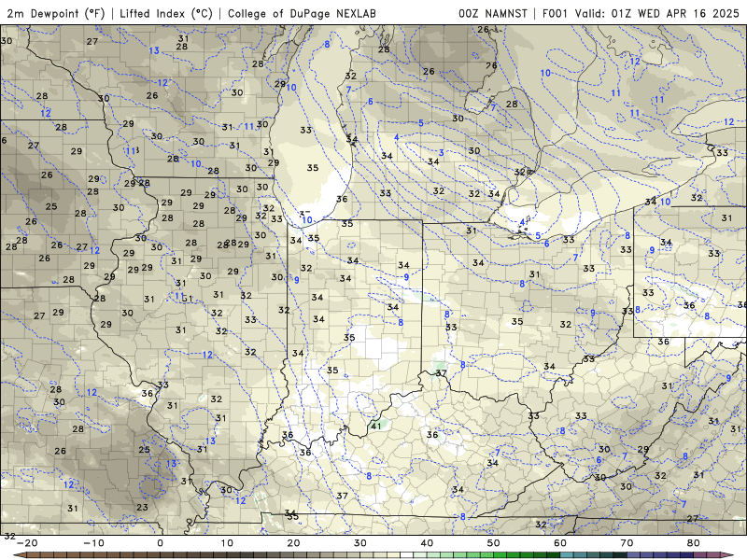This screenshot has height=560, width=747.
Task: Click the "30" label on the color scale
Action: point(360,543)
